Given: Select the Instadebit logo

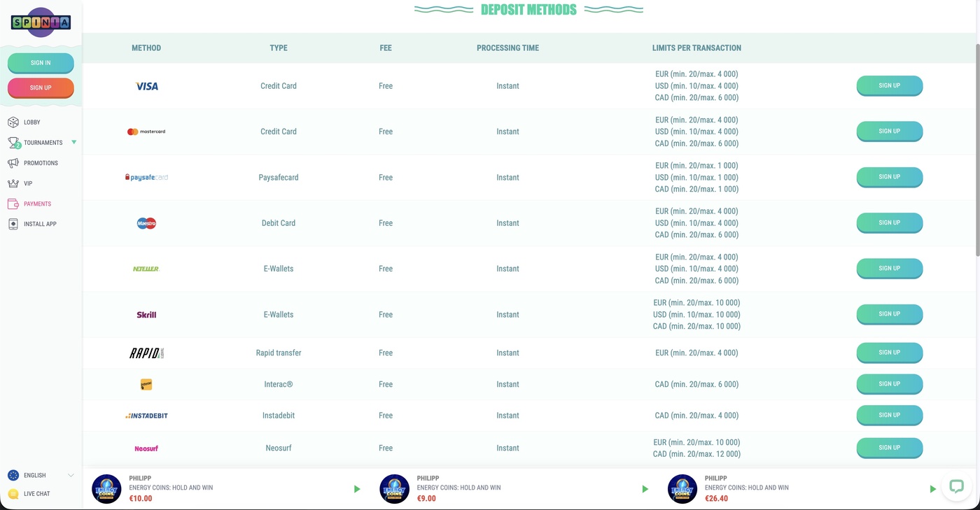Looking at the screenshot, I should [146, 416].
